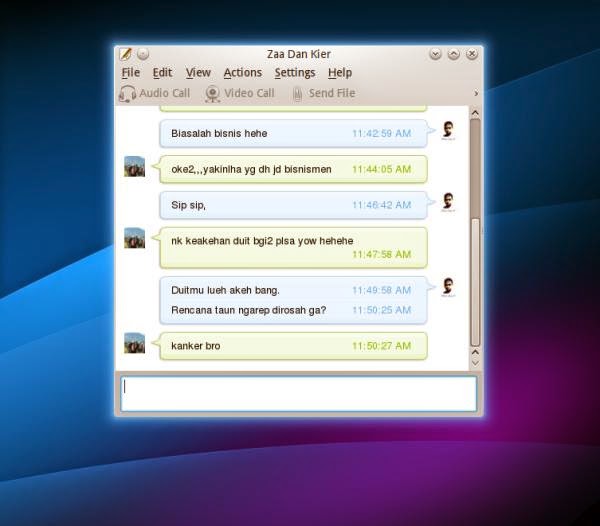Click the scroll down arrow at bottom
Image resolution: width=600 pixels, height=526 pixels.
(x=475, y=363)
